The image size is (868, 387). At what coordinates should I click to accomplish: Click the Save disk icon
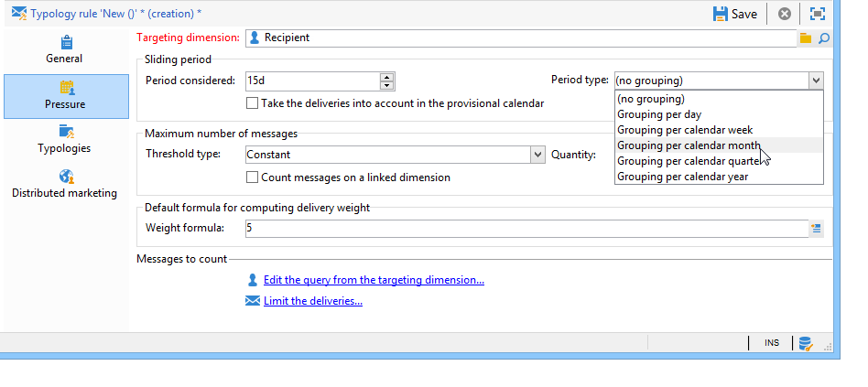point(721,14)
